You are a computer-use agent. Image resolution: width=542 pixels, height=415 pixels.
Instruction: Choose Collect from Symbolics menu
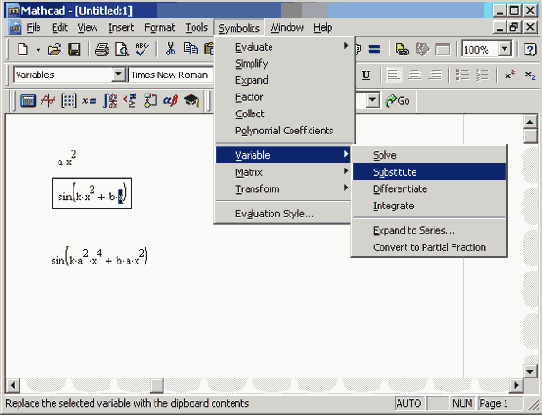pos(284,114)
